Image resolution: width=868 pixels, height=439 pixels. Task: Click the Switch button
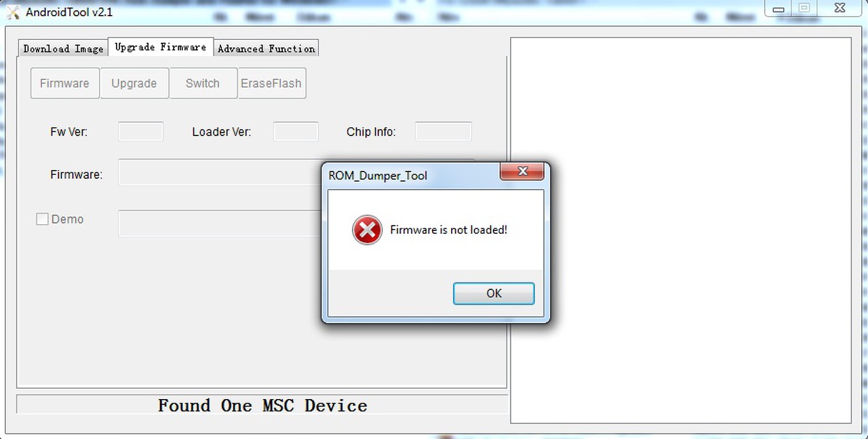(203, 83)
